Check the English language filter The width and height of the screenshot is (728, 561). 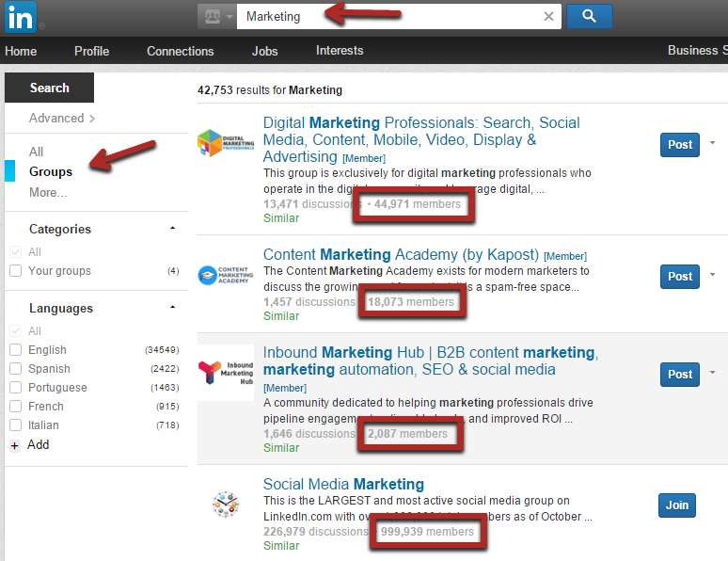click(15, 350)
